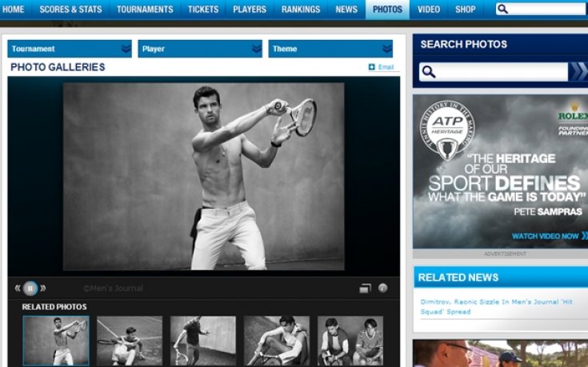Click the Photo Galleries heading
The image size is (588, 367).
[x=58, y=67]
